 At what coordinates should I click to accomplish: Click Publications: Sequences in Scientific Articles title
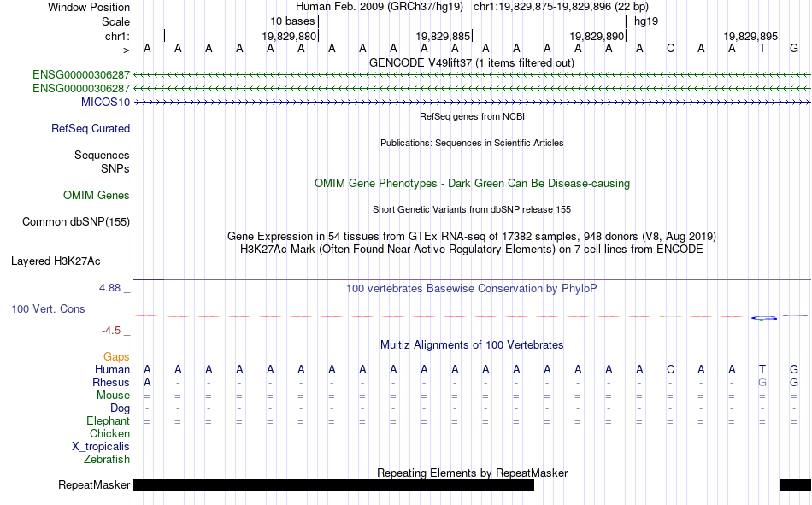472,143
